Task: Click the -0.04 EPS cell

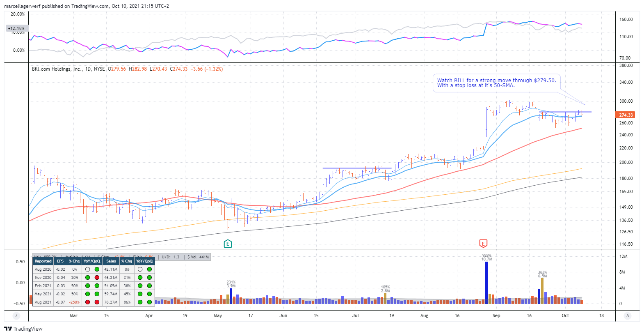Action: tap(60, 278)
